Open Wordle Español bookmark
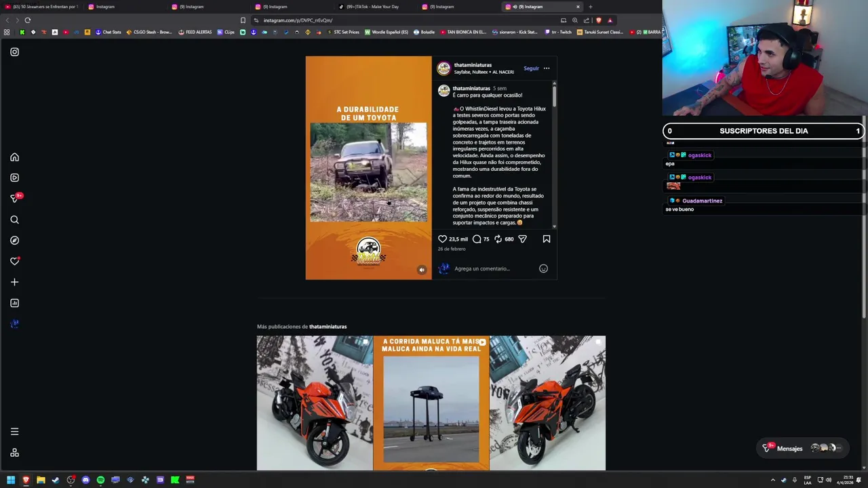This screenshot has height=488, width=868. (x=387, y=32)
